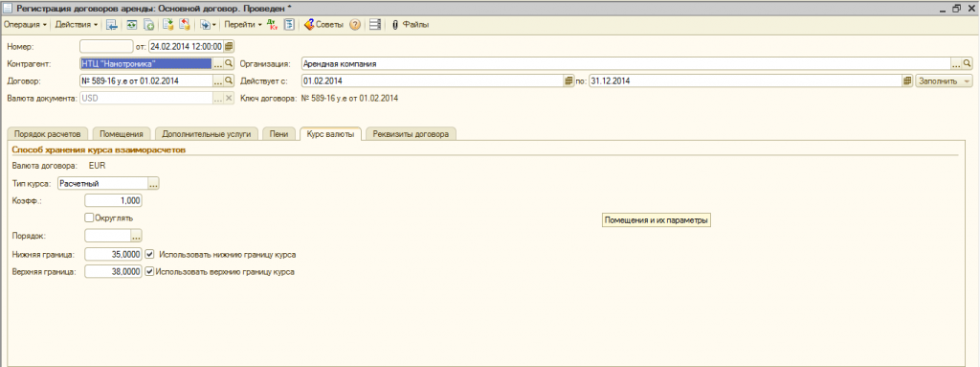
Task: Open the Договор selection ellipsis button
Action: (x=218, y=80)
